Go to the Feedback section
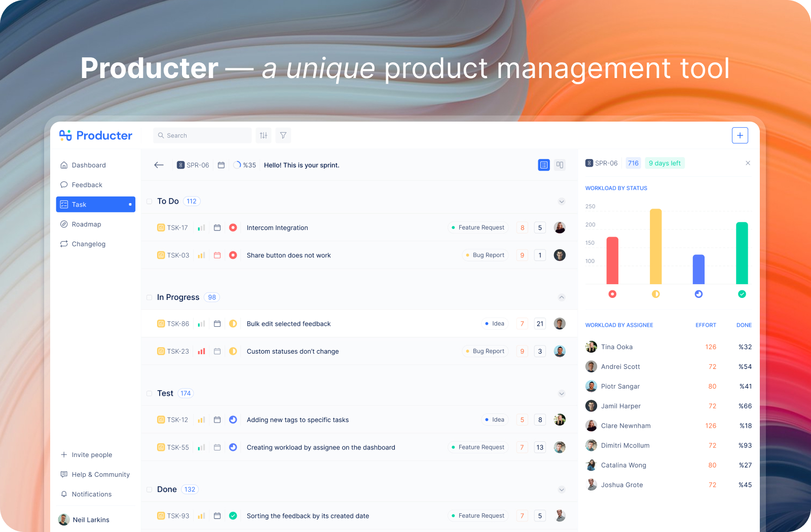Viewport: 811px width, 532px height. (x=87, y=184)
